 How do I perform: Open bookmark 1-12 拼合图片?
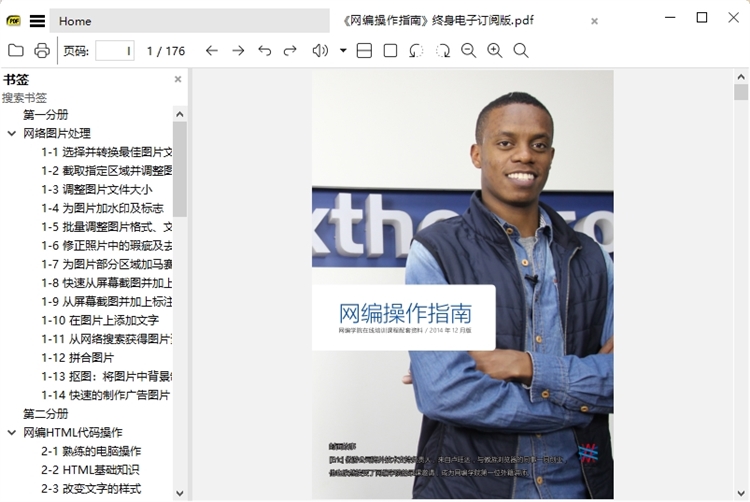[x=77, y=358]
